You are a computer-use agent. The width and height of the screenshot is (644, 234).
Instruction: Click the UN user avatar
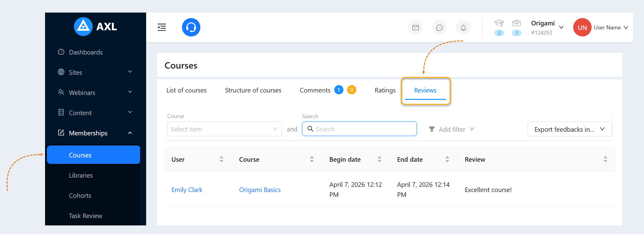(582, 27)
